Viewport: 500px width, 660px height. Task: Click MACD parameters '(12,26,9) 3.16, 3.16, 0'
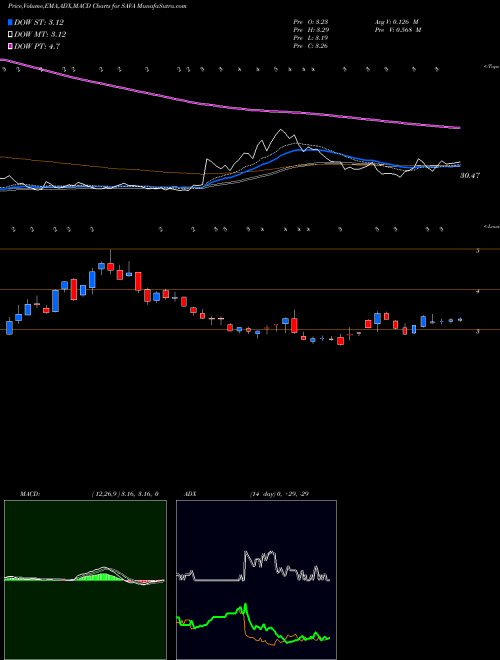click(125, 494)
